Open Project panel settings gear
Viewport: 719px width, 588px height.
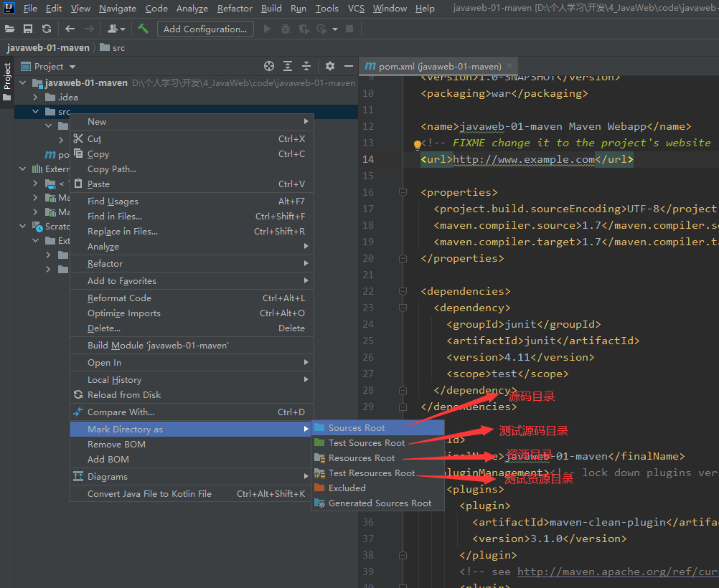[329, 66]
